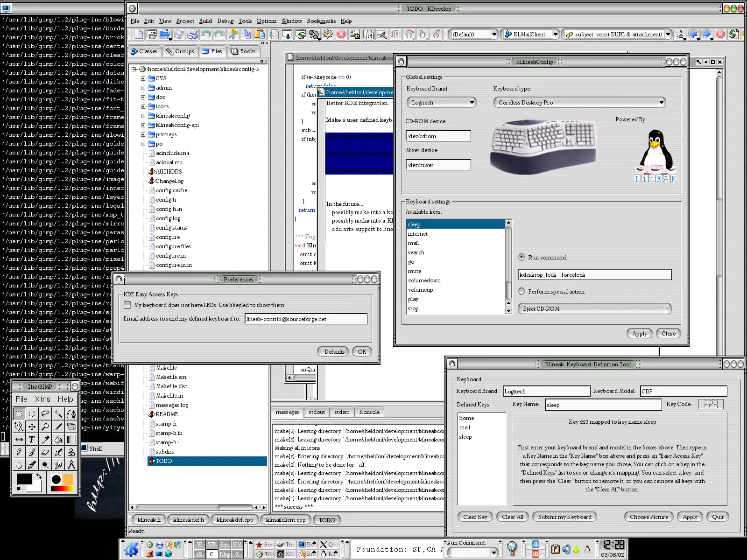Image resolution: width=747 pixels, height=560 pixels.
Task: Select GIMP clone stamp tool
Action: (71, 452)
